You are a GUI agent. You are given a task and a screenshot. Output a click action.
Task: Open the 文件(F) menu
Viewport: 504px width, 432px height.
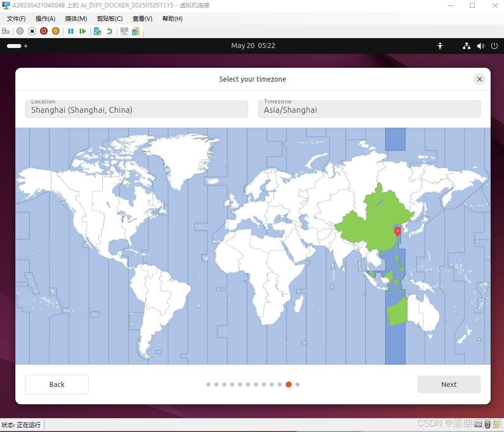(16, 19)
